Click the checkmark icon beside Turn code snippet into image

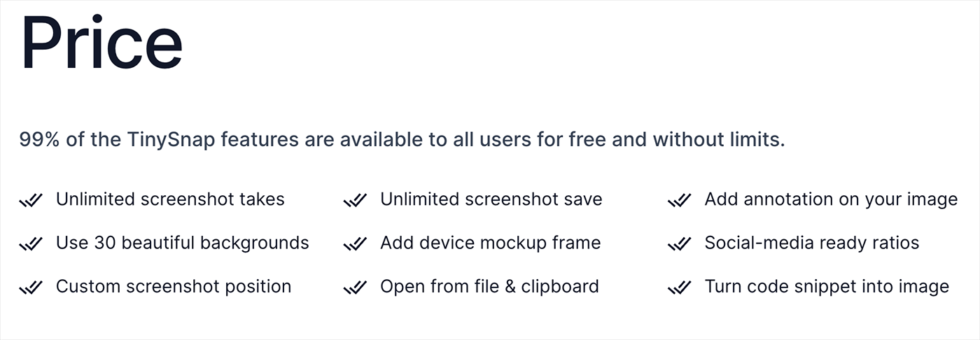tap(680, 287)
